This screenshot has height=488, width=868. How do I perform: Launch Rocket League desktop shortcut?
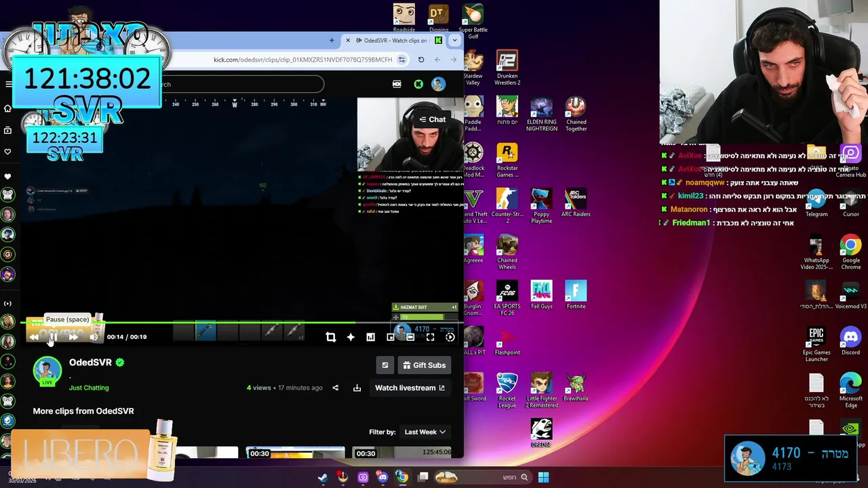click(x=507, y=391)
